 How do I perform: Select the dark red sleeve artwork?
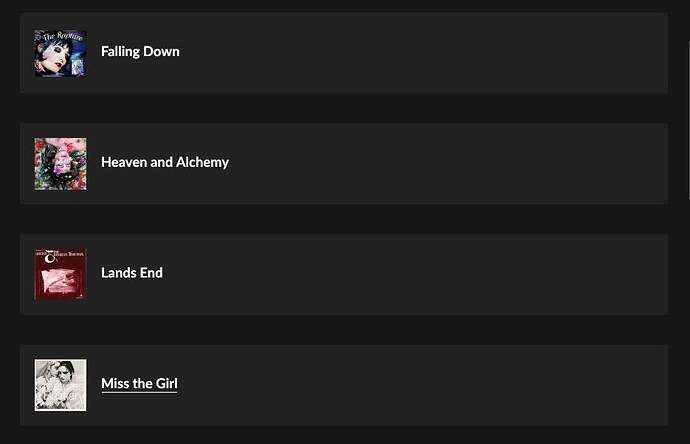tap(61, 275)
